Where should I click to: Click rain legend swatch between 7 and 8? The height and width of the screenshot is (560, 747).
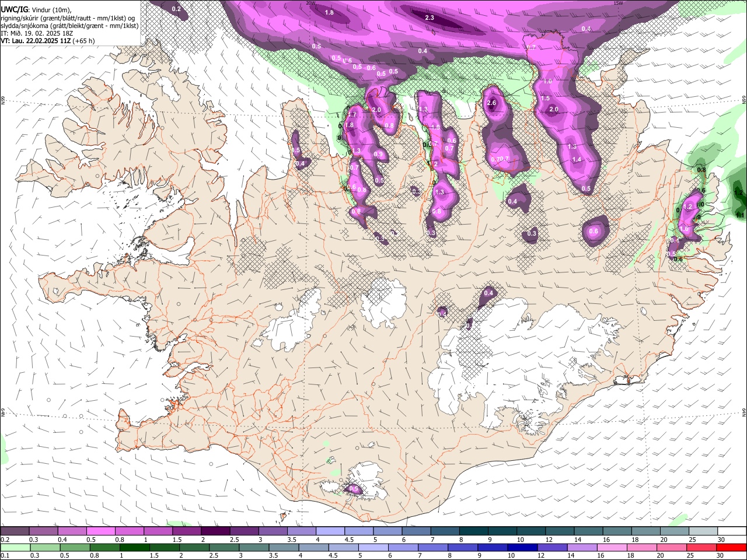pos(432,548)
